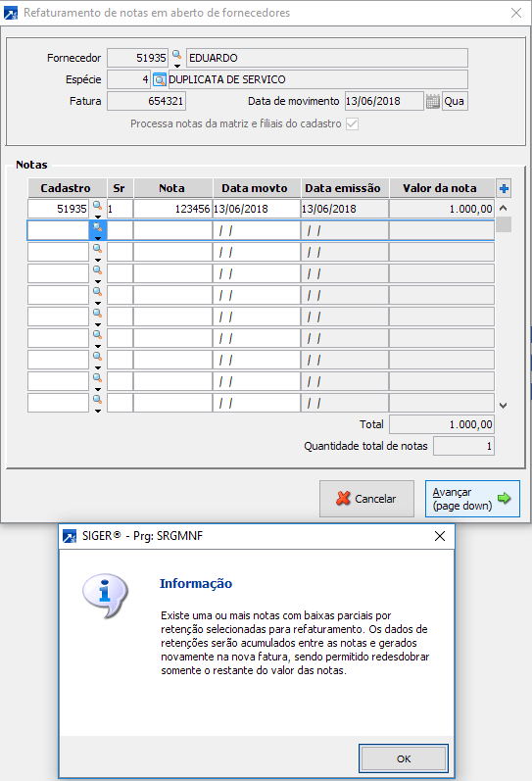Viewport: 532px width, 781px height.
Task: Open the calendar icon beside Data de movimento
Action: point(432,101)
